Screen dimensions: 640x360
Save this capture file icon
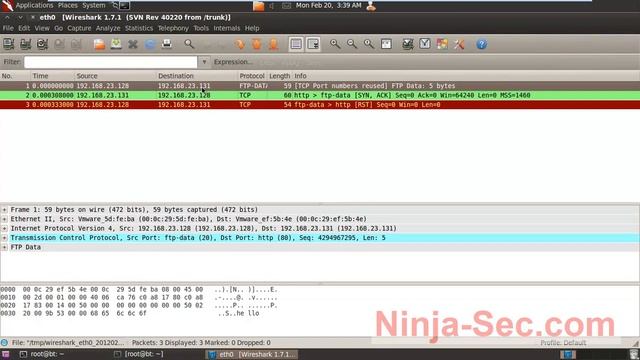[116, 44]
